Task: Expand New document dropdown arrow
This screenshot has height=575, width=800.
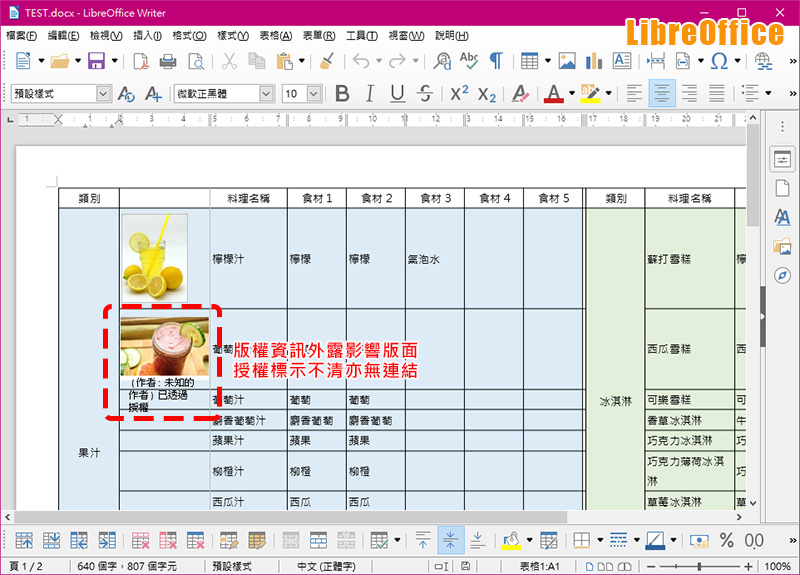Action: coord(41,61)
